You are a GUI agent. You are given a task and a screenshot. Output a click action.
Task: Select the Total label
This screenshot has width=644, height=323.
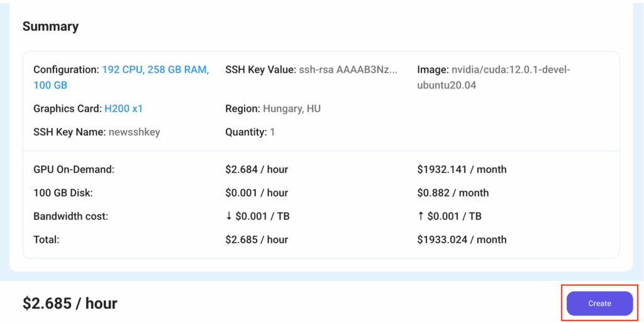click(47, 239)
